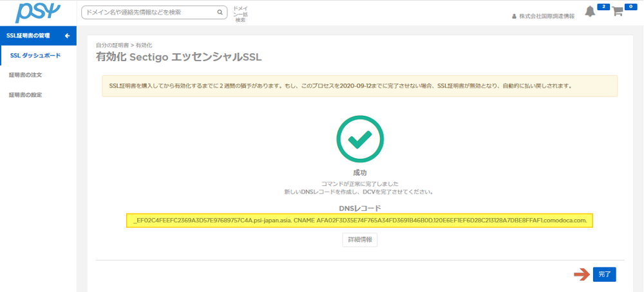Click the cart count badge 0
644x292 pixels.
click(x=630, y=7)
